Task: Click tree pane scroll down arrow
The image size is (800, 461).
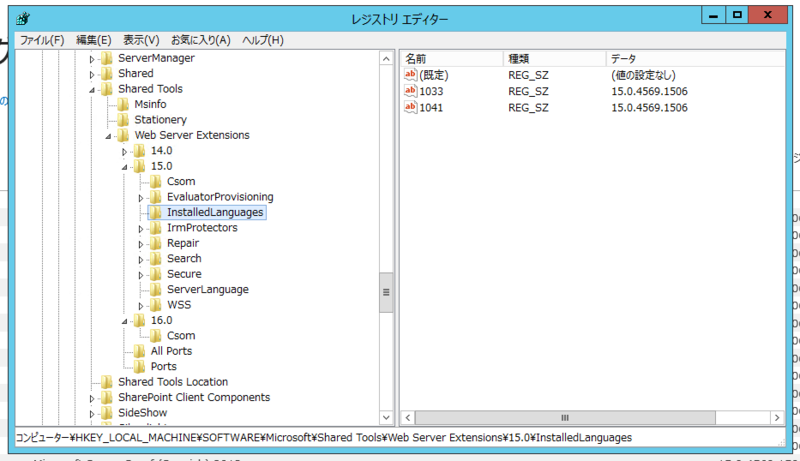Action: tap(386, 418)
